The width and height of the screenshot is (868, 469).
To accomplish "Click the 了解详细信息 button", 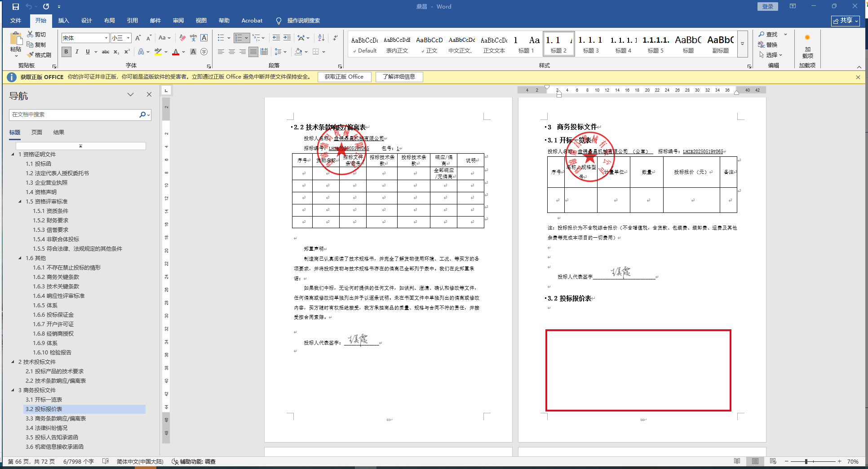I will (x=399, y=77).
